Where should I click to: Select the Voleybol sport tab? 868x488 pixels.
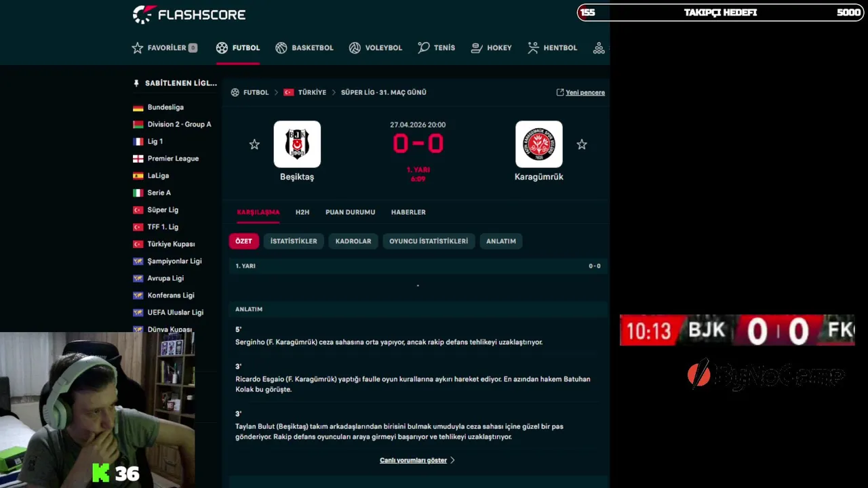point(376,48)
